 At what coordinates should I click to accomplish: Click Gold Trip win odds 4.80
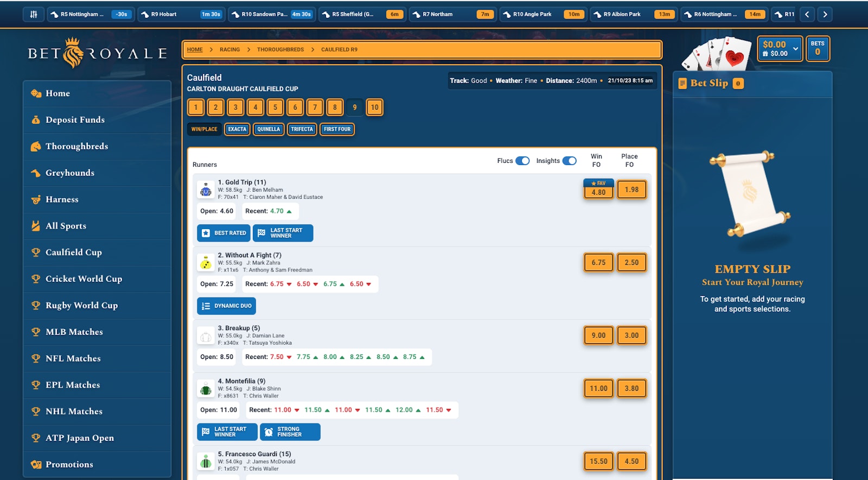[x=598, y=192]
